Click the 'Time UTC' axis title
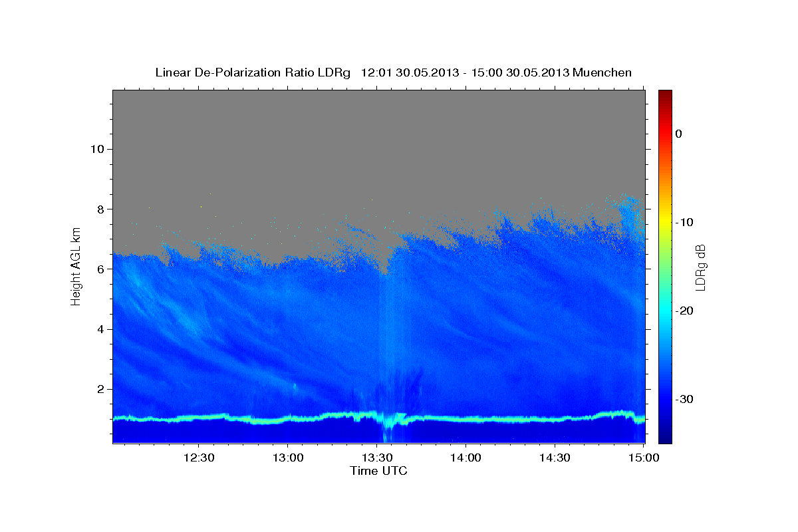This screenshot has height=532, width=798. pyautogui.click(x=378, y=471)
